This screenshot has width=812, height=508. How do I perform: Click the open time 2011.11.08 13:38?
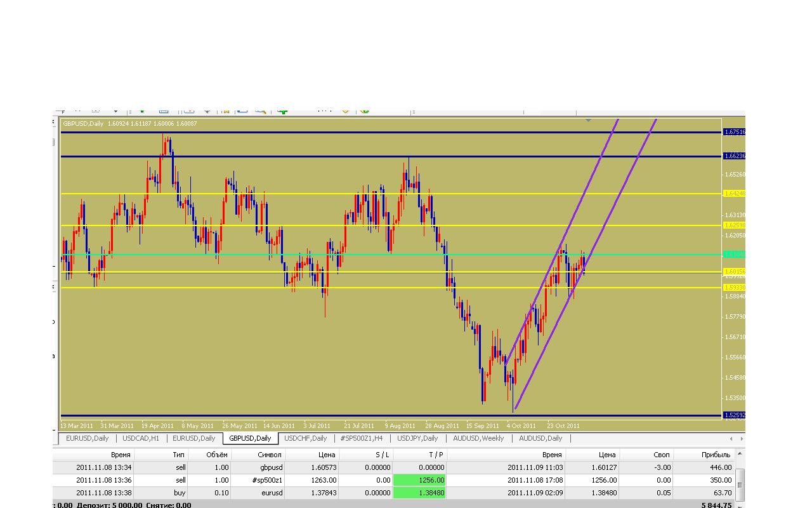pyautogui.click(x=103, y=493)
